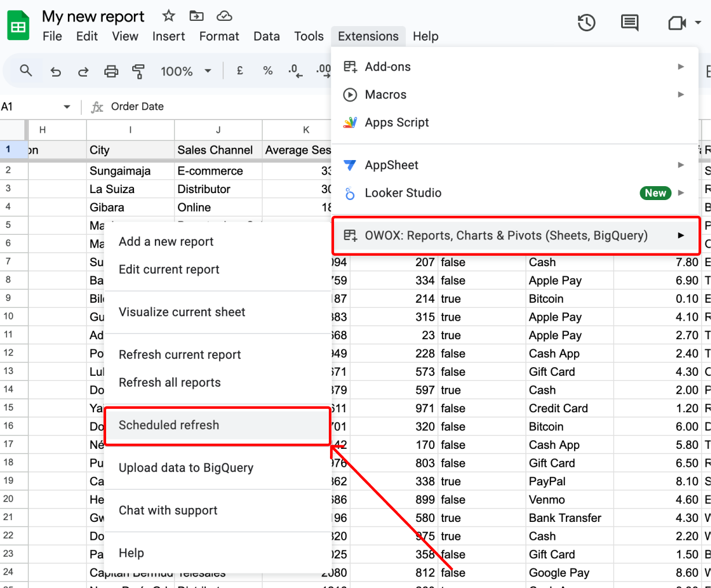Select Refresh all reports
This screenshot has height=588, width=711.
pyautogui.click(x=217, y=383)
